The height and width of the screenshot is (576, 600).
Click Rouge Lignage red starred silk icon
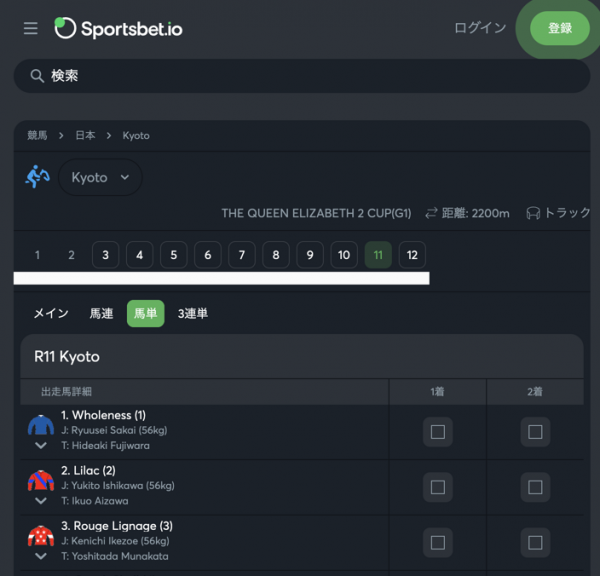pos(41,535)
